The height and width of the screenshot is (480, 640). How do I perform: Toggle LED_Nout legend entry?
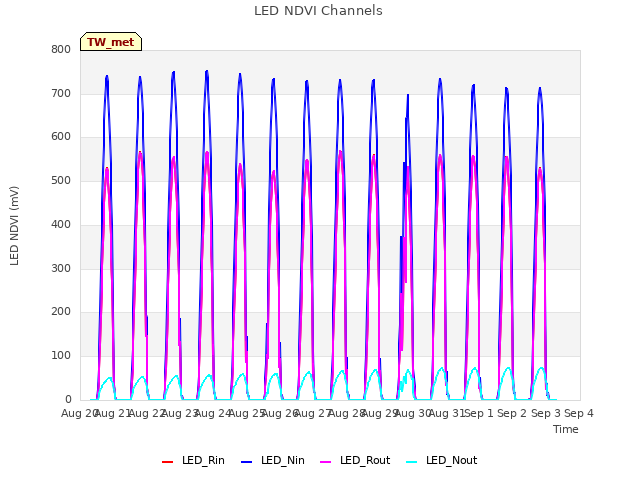click(x=442, y=461)
